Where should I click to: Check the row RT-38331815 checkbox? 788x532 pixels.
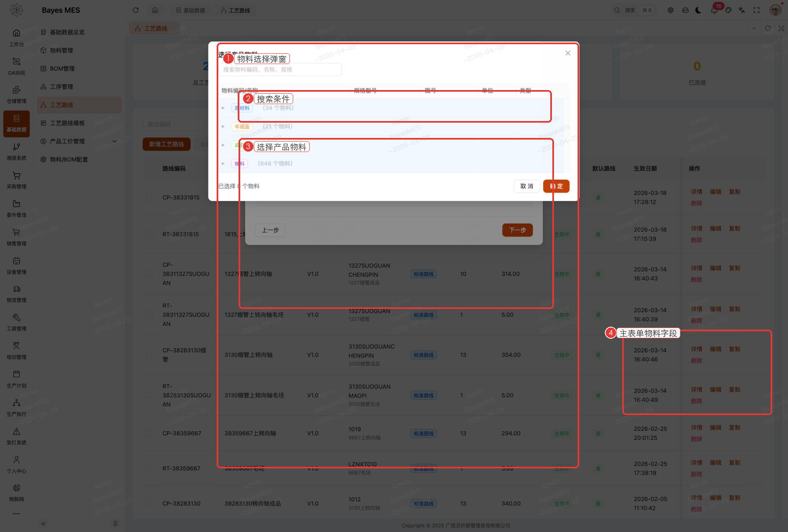tap(149, 234)
